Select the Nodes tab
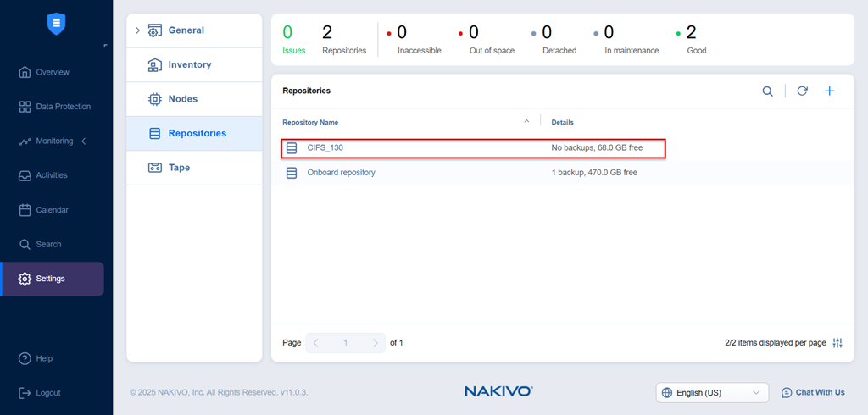Viewport: 868px width, 415px height. click(194, 99)
